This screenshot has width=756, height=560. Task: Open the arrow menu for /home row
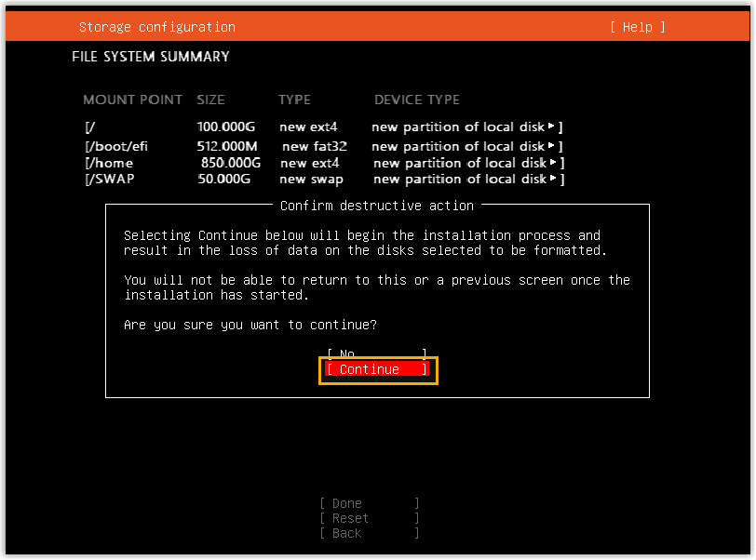point(553,163)
